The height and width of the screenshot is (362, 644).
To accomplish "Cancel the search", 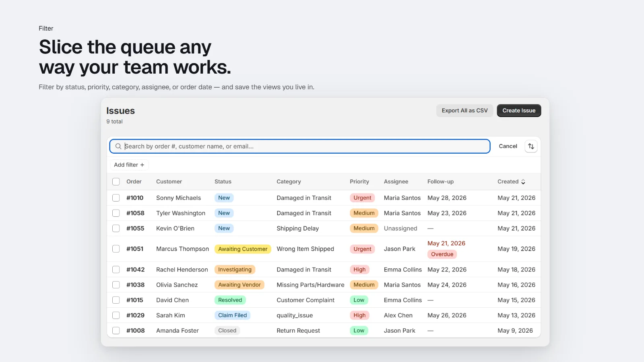I will pyautogui.click(x=508, y=146).
